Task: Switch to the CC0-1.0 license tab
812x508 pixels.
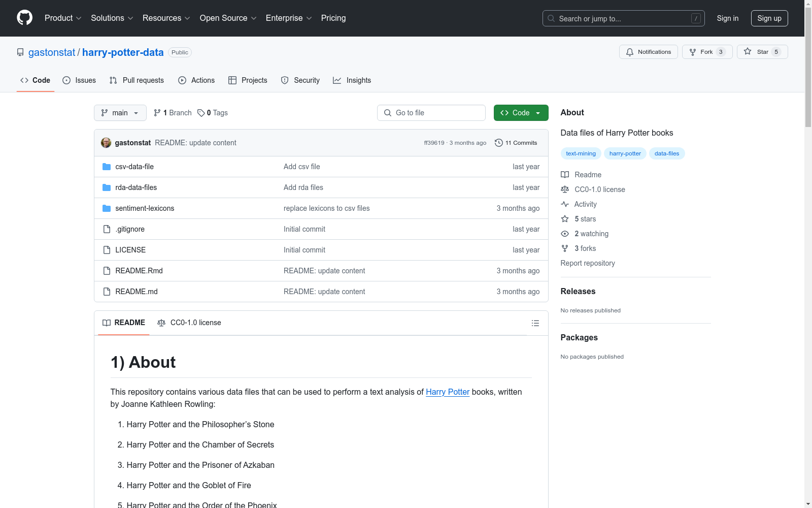Action: click(x=189, y=323)
